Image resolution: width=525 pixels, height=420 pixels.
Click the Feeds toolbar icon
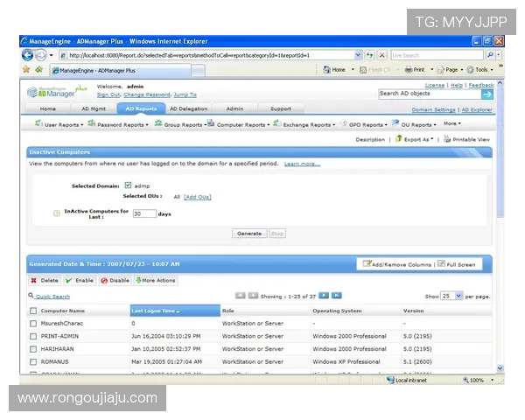363,70
